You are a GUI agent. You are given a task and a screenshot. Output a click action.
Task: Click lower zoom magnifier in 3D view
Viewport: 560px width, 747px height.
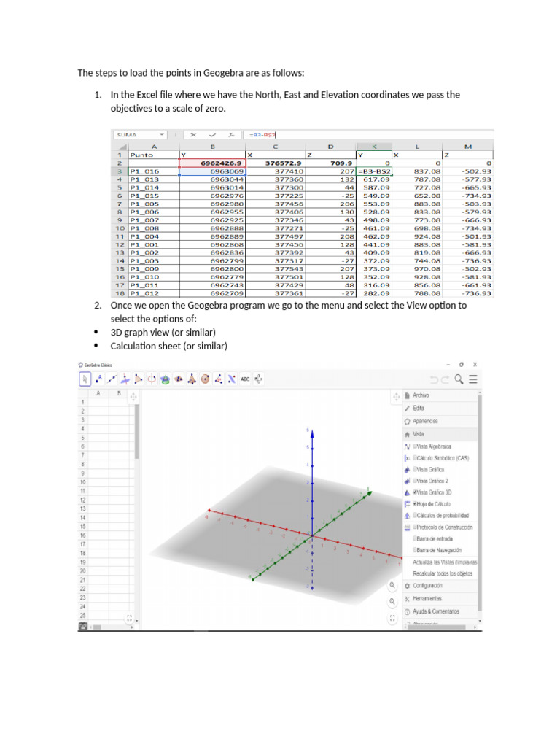pyautogui.click(x=392, y=601)
